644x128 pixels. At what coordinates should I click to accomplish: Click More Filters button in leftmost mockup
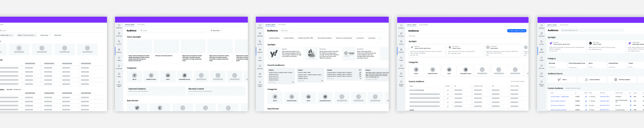[x=58, y=35]
